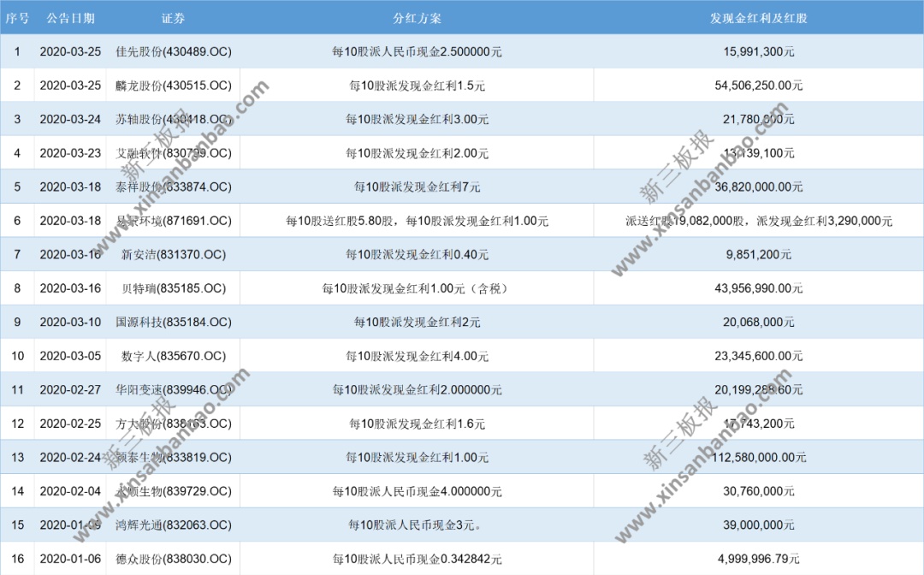The width and height of the screenshot is (924, 575).
Task: Select 德众股份(838030.OC) cell
Action: (173, 559)
